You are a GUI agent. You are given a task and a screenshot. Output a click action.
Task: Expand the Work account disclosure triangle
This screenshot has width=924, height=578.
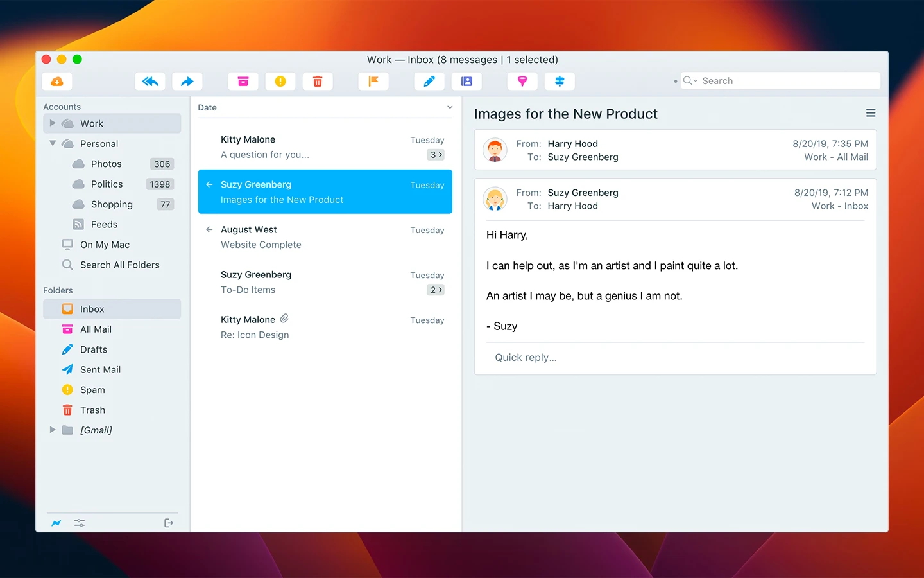53,123
